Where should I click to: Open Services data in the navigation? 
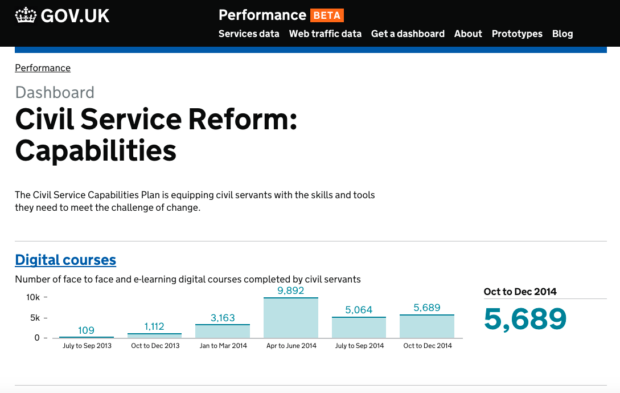point(249,34)
